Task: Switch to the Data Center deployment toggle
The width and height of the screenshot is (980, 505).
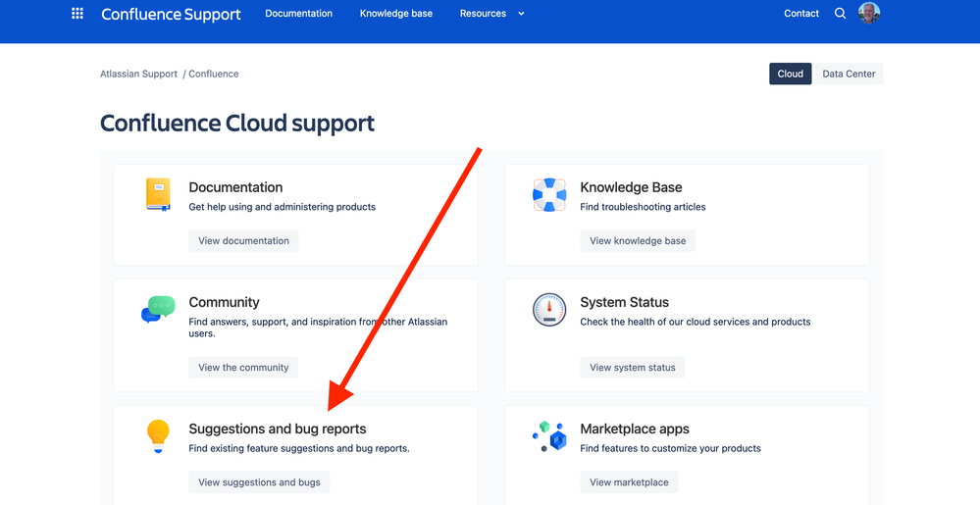Action: (849, 74)
